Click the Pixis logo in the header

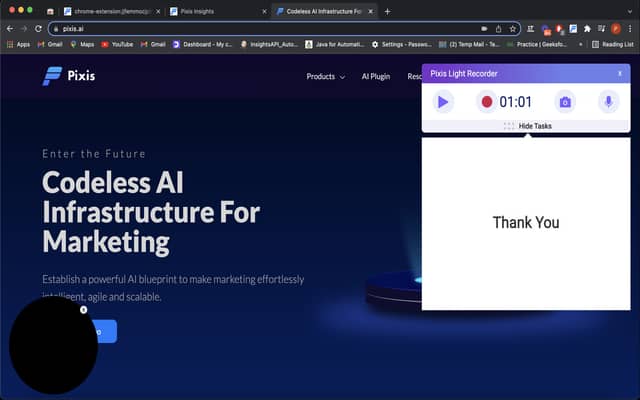tap(67, 76)
